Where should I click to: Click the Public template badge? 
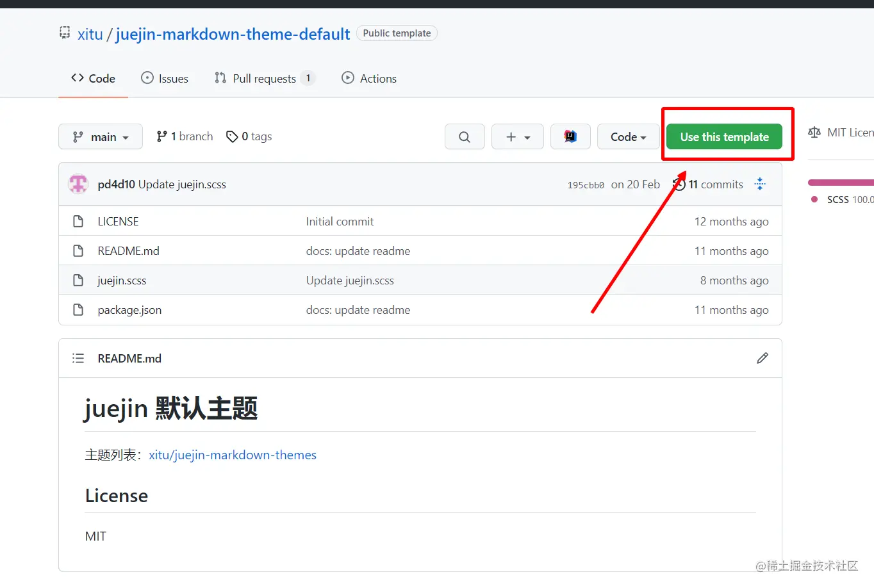[397, 33]
